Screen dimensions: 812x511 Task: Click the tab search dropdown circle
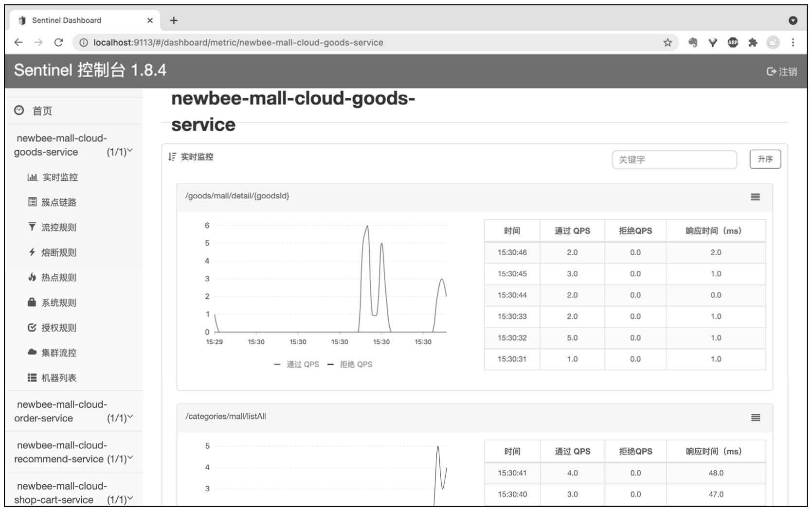[x=793, y=20]
